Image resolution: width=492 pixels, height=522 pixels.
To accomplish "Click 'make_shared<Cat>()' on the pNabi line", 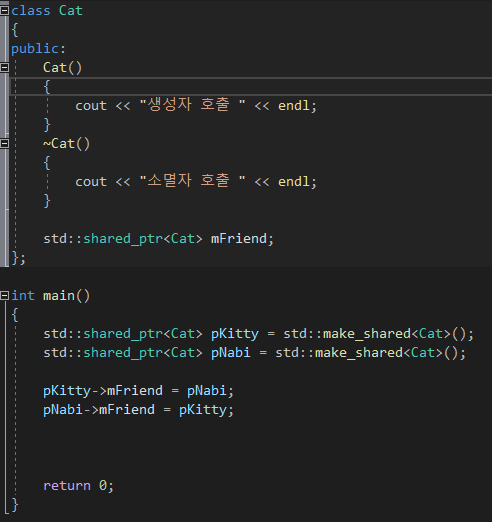I will pyautogui.click(x=386, y=353).
